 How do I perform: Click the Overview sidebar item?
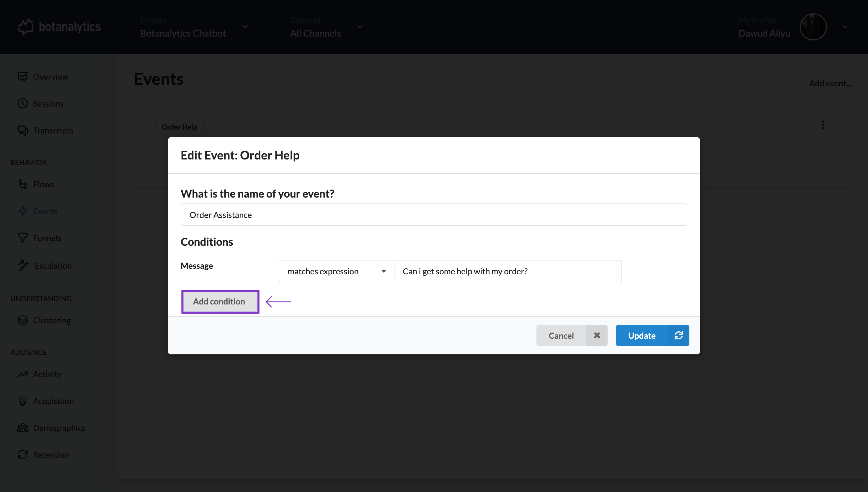[x=51, y=76]
